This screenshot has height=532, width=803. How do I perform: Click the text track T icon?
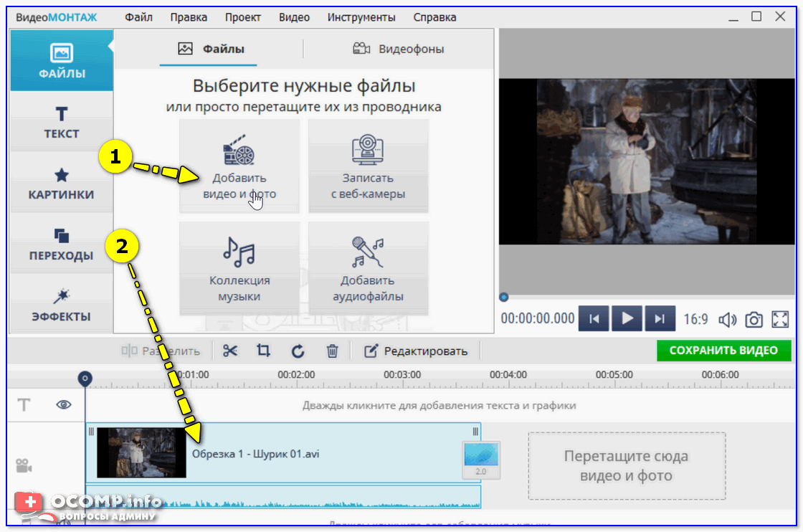(24, 405)
